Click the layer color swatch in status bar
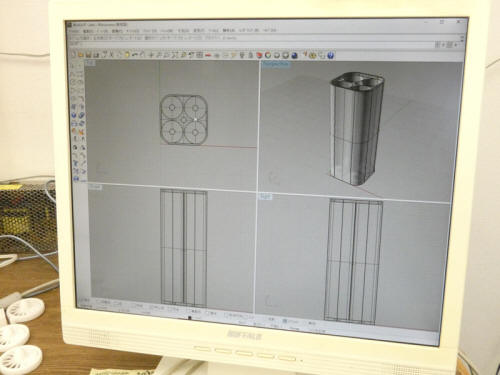Screen dimensions: 500x375 pyautogui.click(x=285, y=321)
